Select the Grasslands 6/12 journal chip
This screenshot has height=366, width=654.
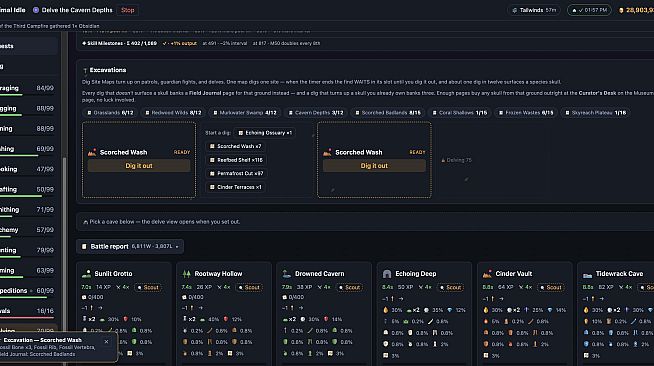[110, 113]
